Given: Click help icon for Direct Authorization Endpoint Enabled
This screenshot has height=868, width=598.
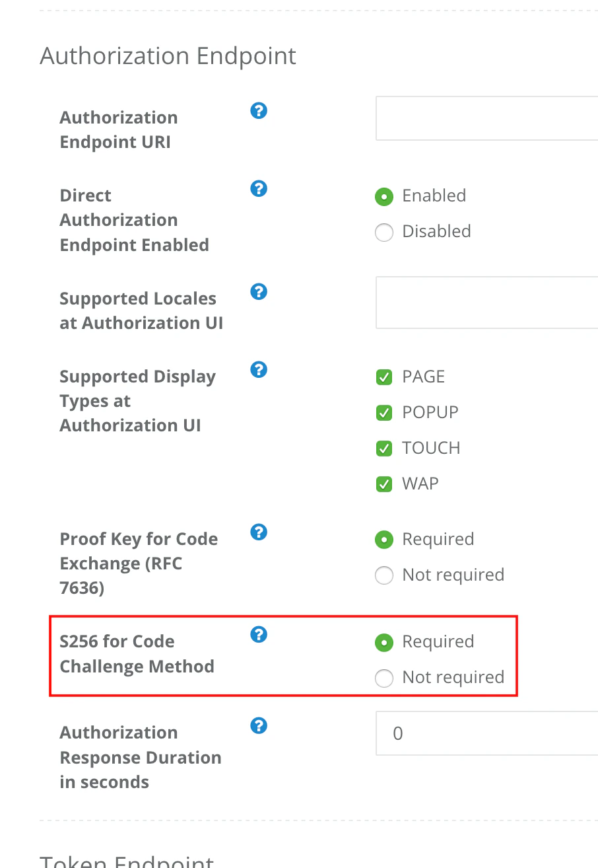Looking at the screenshot, I should (x=259, y=189).
